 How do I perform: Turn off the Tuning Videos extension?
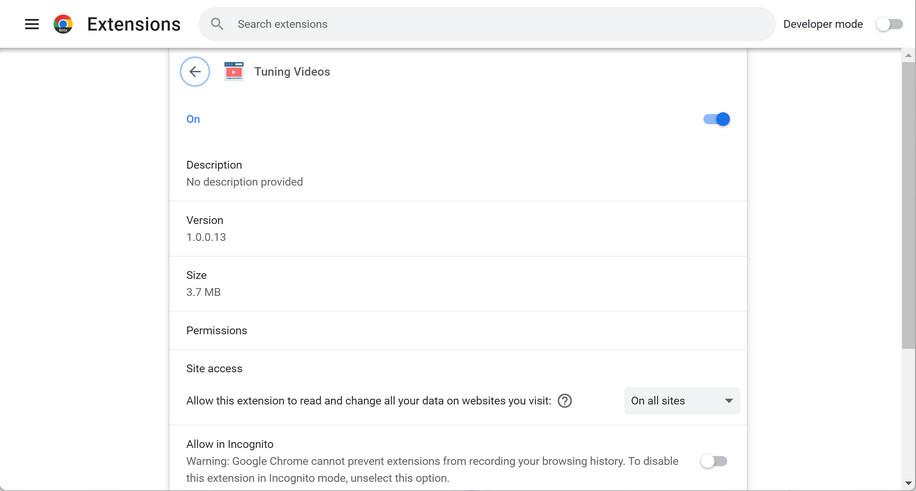pyautogui.click(x=716, y=119)
